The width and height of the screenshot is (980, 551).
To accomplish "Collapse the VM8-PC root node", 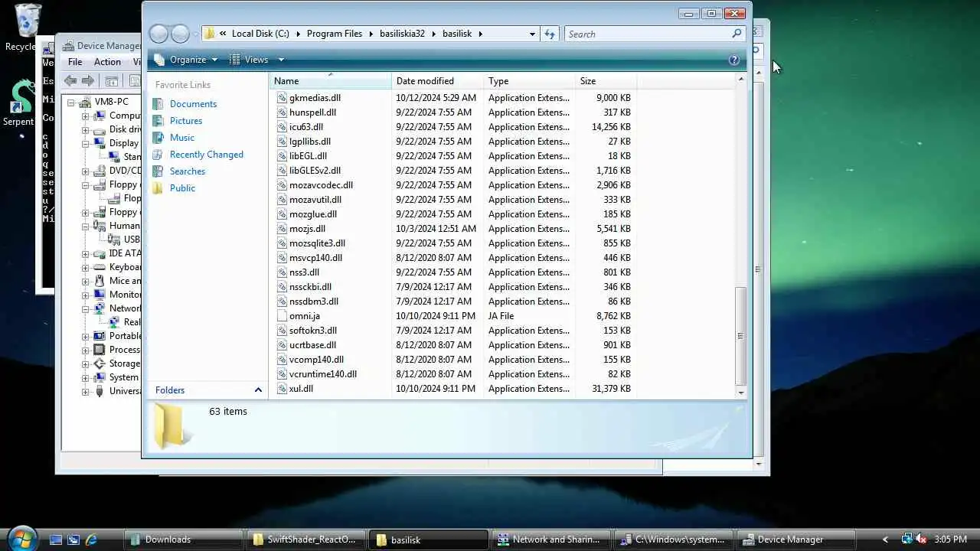I will pos(71,102).
